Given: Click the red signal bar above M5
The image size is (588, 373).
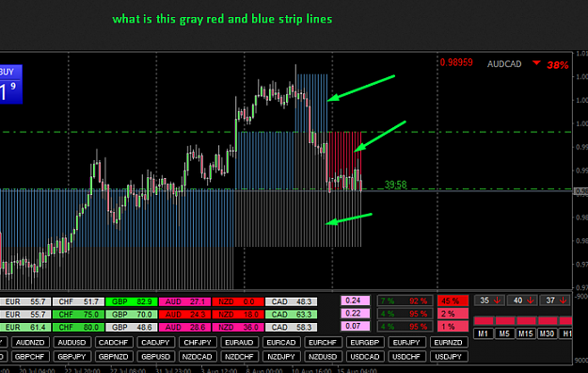Looking at the screenshot, I should [x=505, y=320].
